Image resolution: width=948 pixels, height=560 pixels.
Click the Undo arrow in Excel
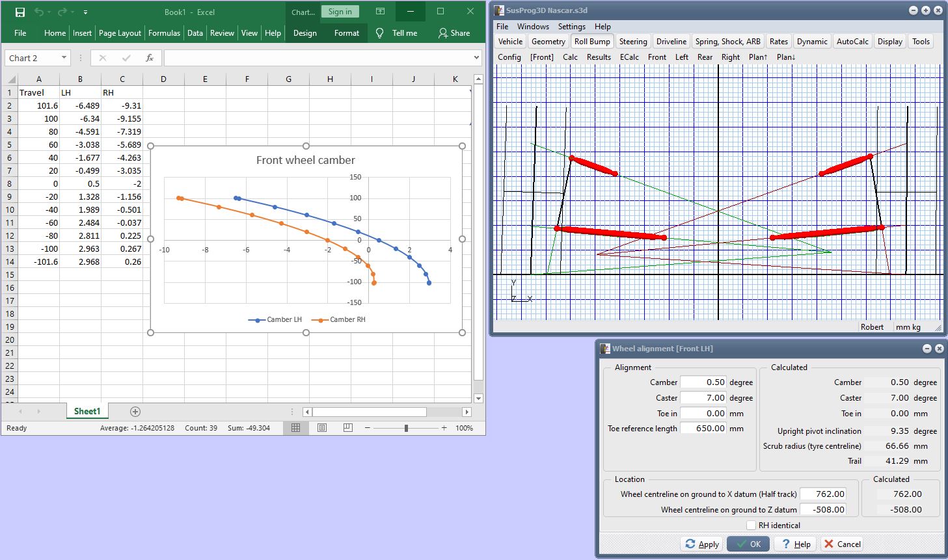[39, 12]
